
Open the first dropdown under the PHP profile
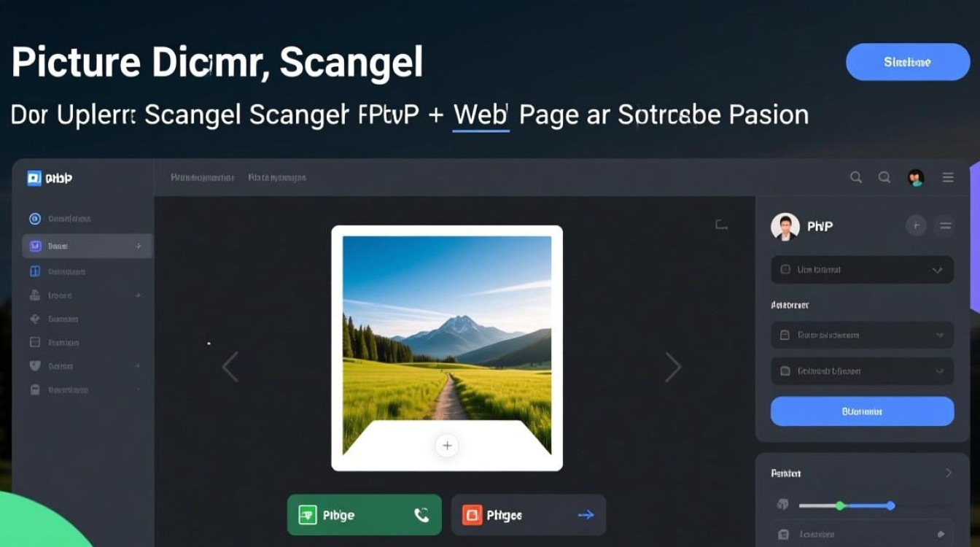pos(862,269)
